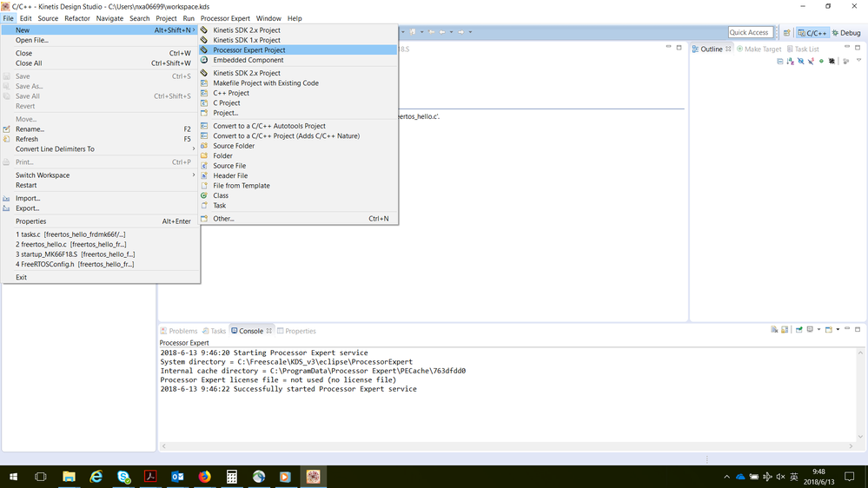
Task: Select Class in the New submenu
Action: pyautogui.click(x=298, y=196)
